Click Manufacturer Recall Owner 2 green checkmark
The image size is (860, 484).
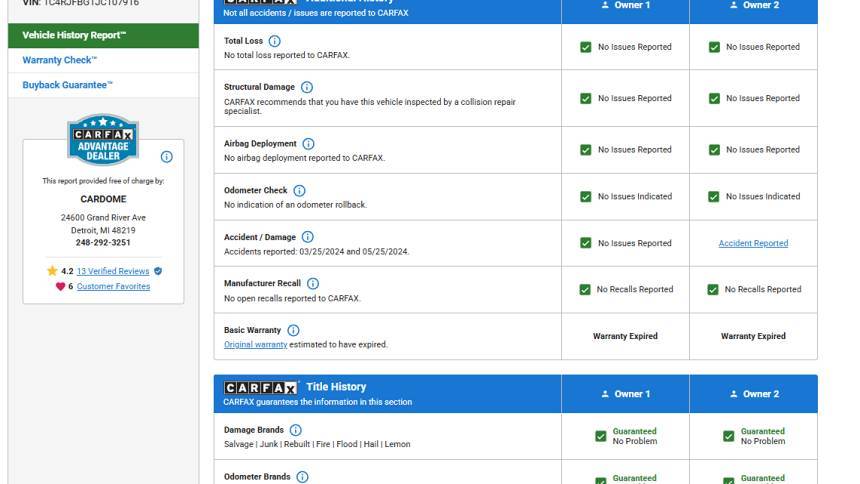click(x=713, y=290)
